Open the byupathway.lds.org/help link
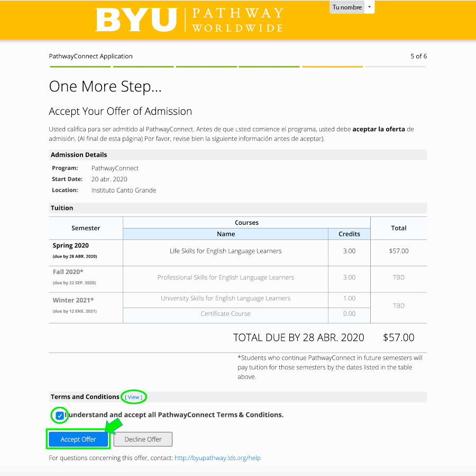Viewport: 476px width, 476px height. point(217,458)
